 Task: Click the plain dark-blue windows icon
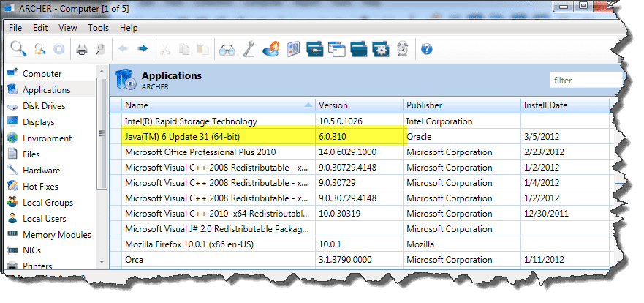(359, 49)
